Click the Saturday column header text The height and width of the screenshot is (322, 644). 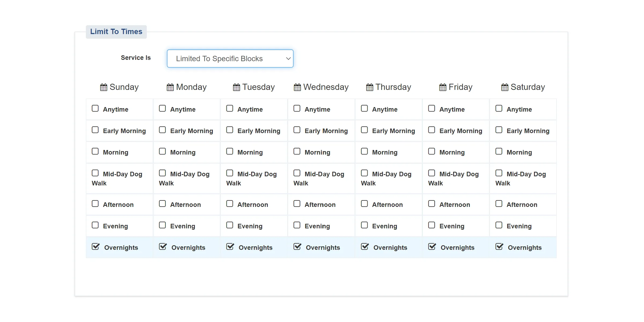click(x=528, y=87)
